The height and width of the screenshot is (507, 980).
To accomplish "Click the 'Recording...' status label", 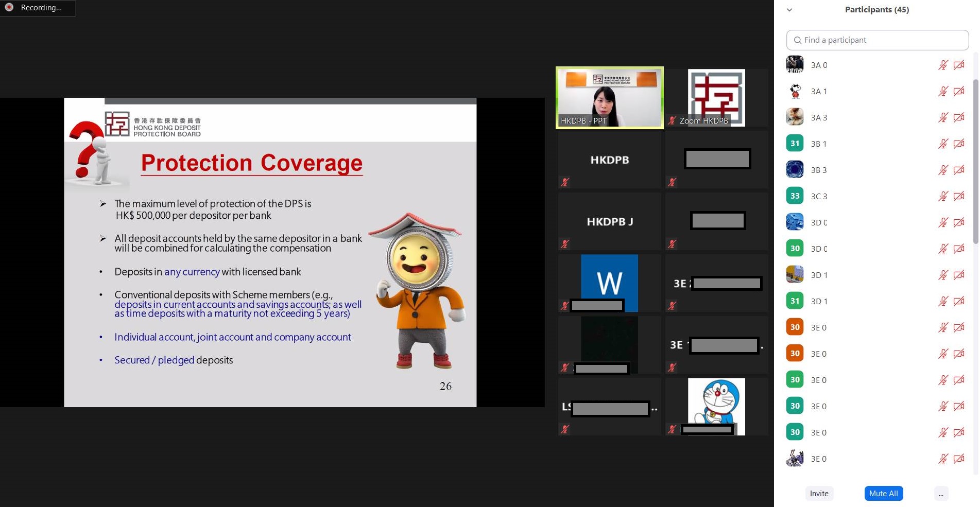I will click(x=41, y=8).
